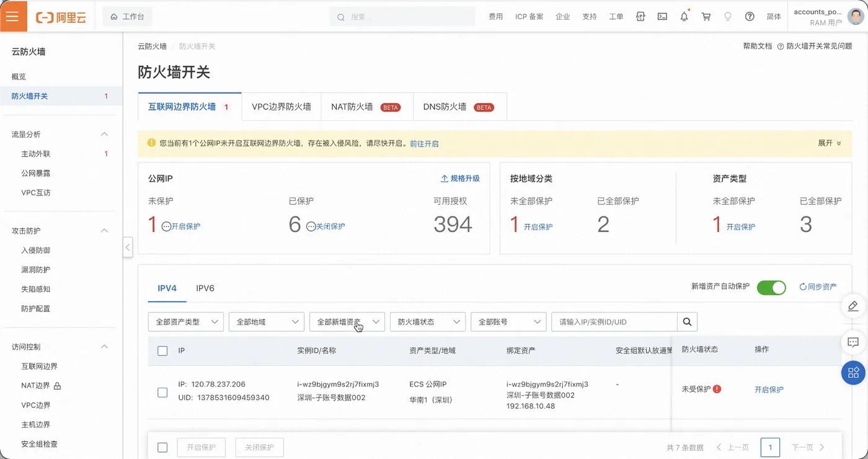Click 规格升级 upgrade link
The image size is (868, 459).
click(x=460, y=179)
